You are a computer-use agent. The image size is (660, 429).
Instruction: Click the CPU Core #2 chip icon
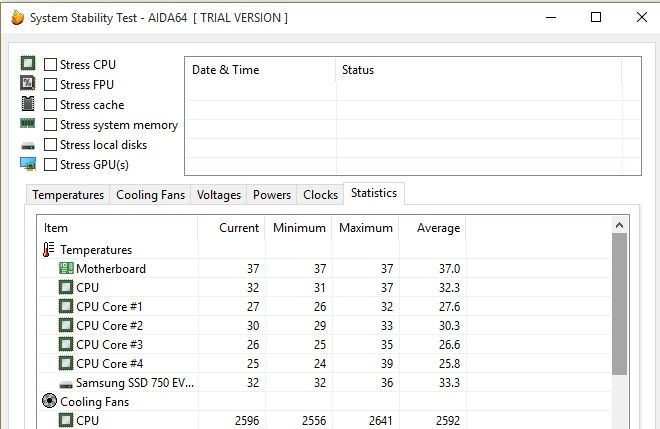point(66,325)
